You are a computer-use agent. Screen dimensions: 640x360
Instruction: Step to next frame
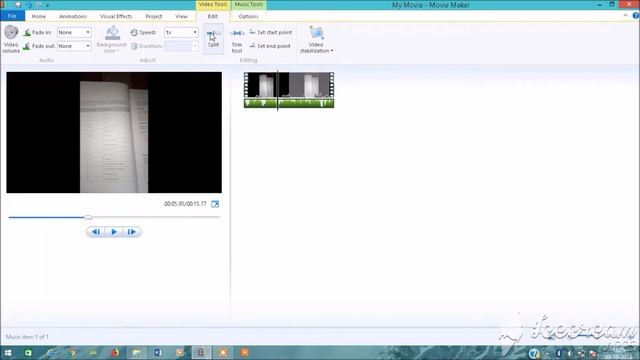(131, 232)
